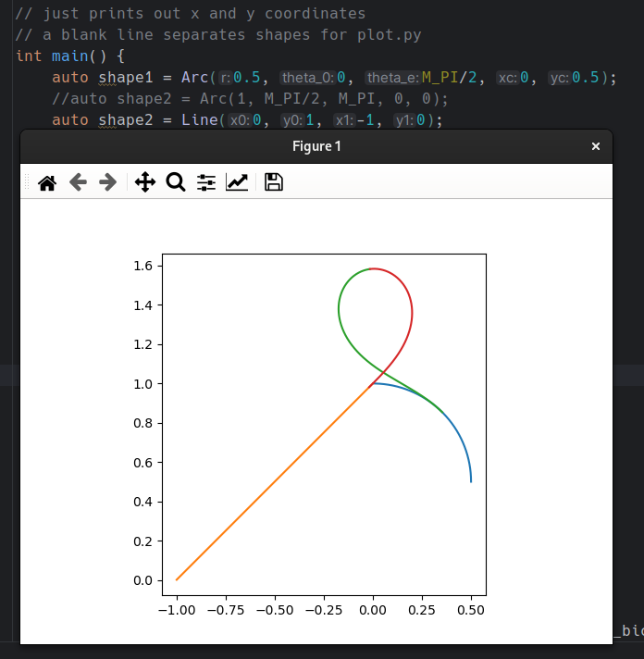Click the comment mentioning plot.py
This screenshot has width=644, height=659.
coord(218,35)
